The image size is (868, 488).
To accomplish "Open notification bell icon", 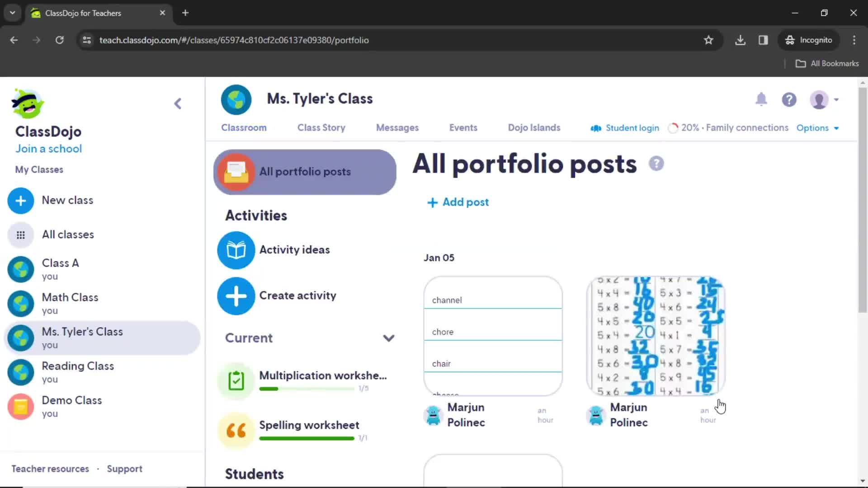I will (x=761, y=99).
